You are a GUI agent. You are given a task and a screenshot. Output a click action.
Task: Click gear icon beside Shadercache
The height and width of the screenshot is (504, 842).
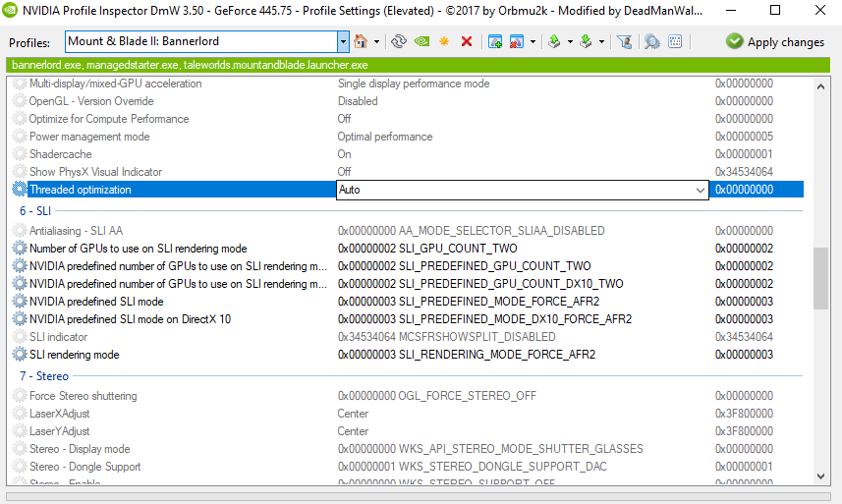(x=20, y=154)
